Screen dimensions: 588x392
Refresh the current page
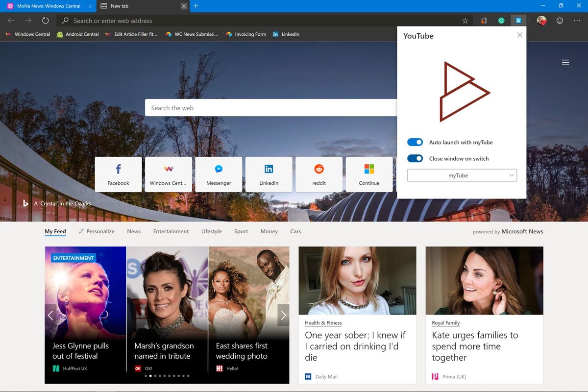point(45,21)
